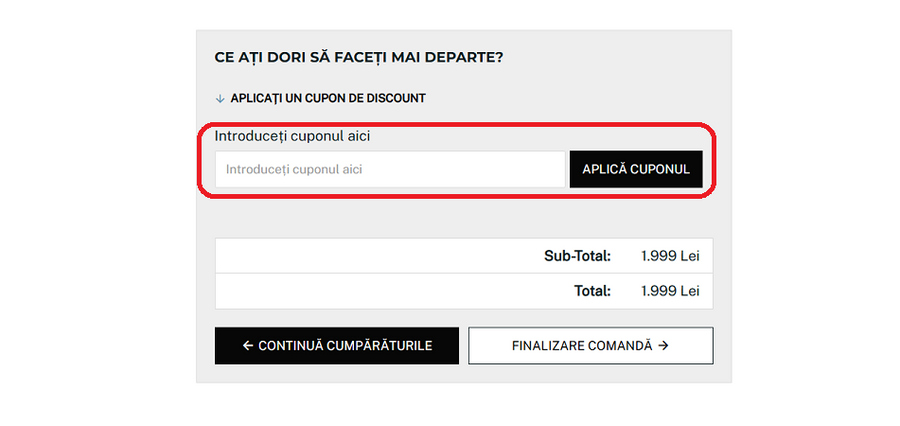This screenshot has width=900, height=426.
Task: Select the Sub-Total amount 1.999 Lei
Action: pos(670,256)
